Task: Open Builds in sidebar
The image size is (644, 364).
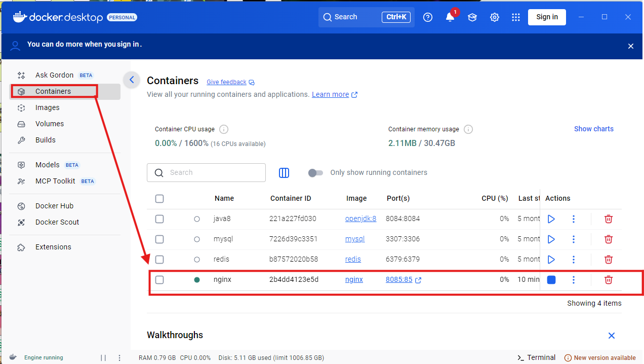Action: click(x=65, y=140)
